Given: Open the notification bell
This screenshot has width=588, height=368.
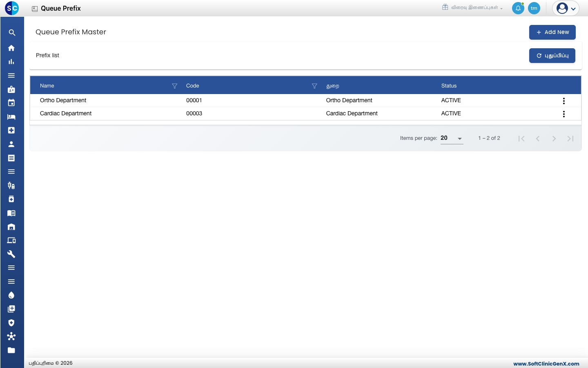Looking at the screenshot, I should (x=518, y=8).
